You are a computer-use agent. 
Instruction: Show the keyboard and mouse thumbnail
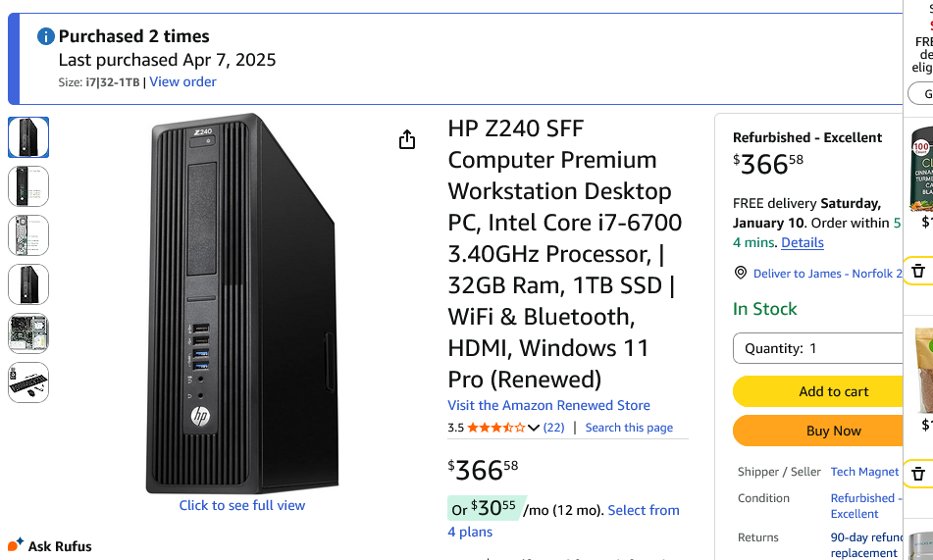click(x=28, y=382)
